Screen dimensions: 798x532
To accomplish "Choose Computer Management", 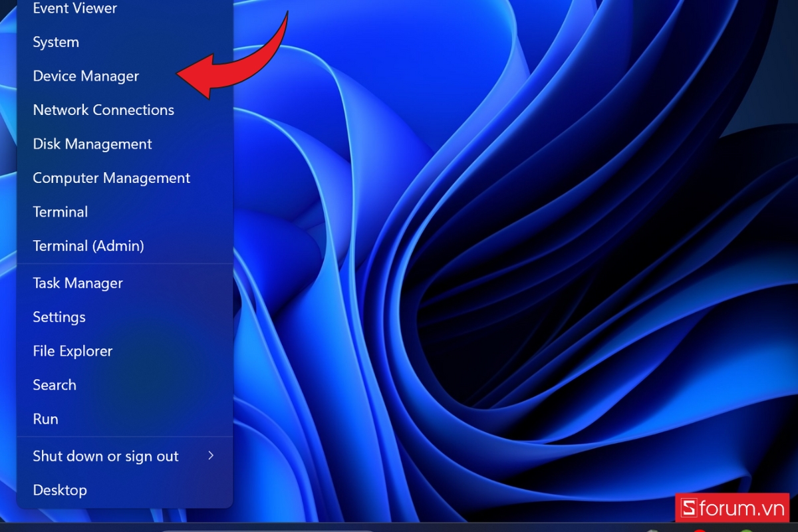I will point(111,178).
